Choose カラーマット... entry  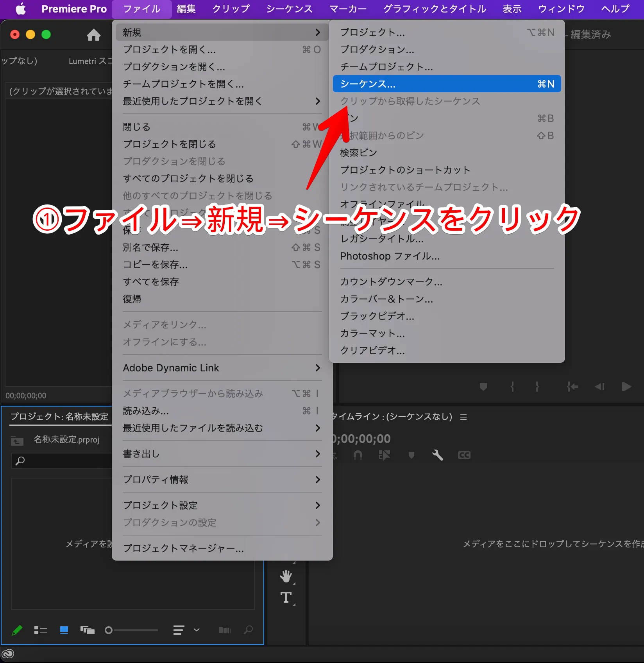click(447, 333)
